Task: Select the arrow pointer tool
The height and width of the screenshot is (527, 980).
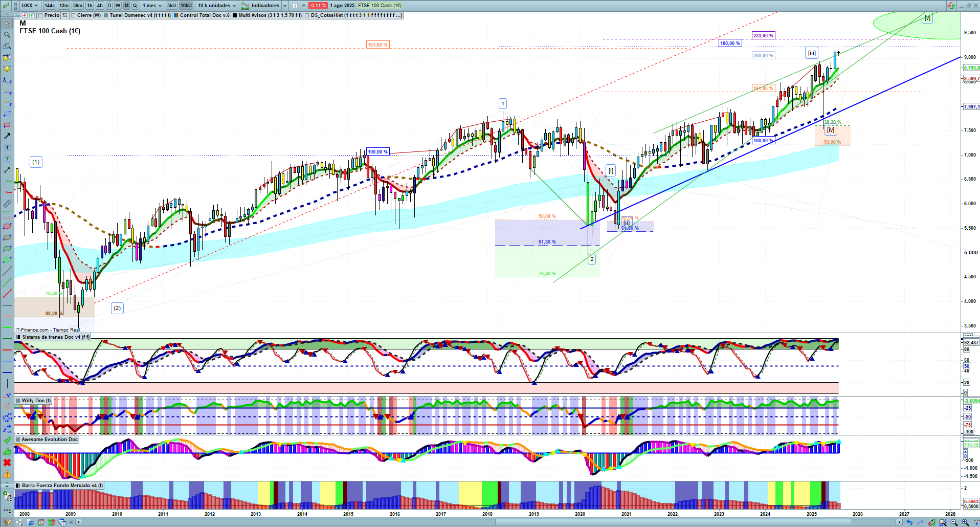Action: click(7, 24)
